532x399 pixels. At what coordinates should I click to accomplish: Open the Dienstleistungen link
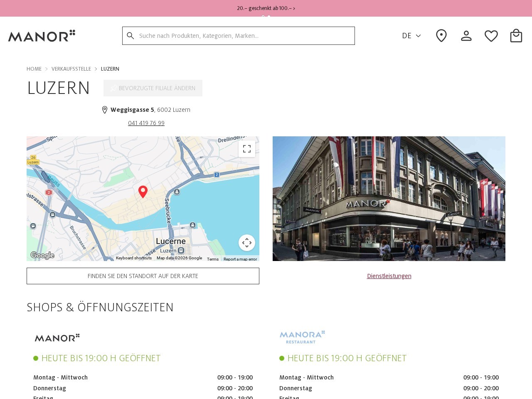[389, 276]
